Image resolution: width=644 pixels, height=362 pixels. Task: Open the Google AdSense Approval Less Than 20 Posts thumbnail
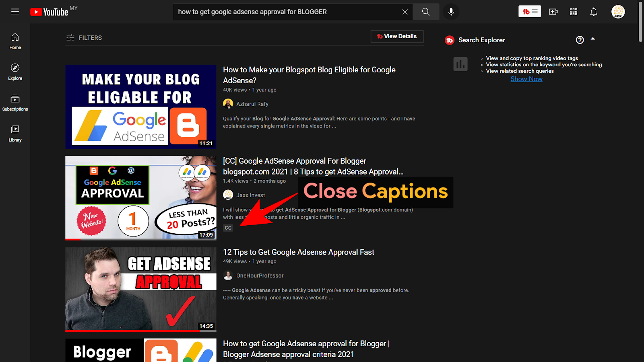pos(141,198)
